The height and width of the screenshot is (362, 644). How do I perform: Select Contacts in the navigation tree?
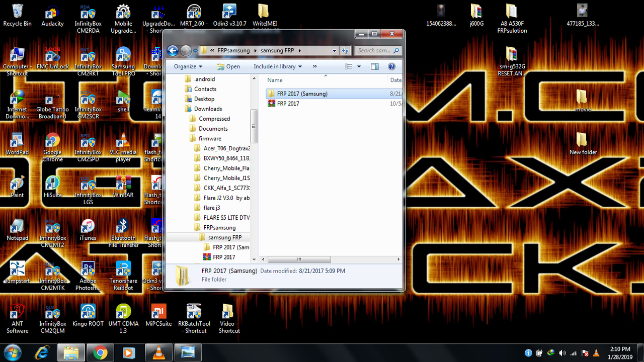(205, 89)
